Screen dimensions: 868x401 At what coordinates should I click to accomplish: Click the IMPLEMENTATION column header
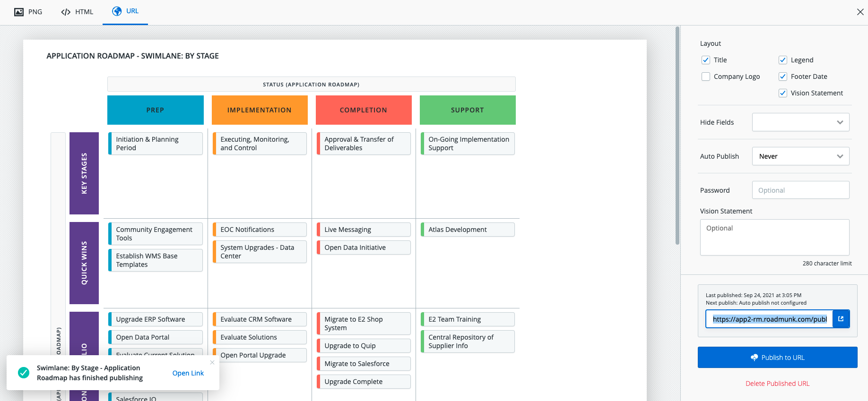259,110
